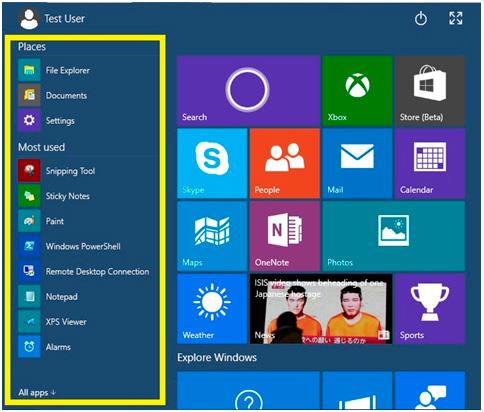Open the Test User account menu

[x=52, y=19]
